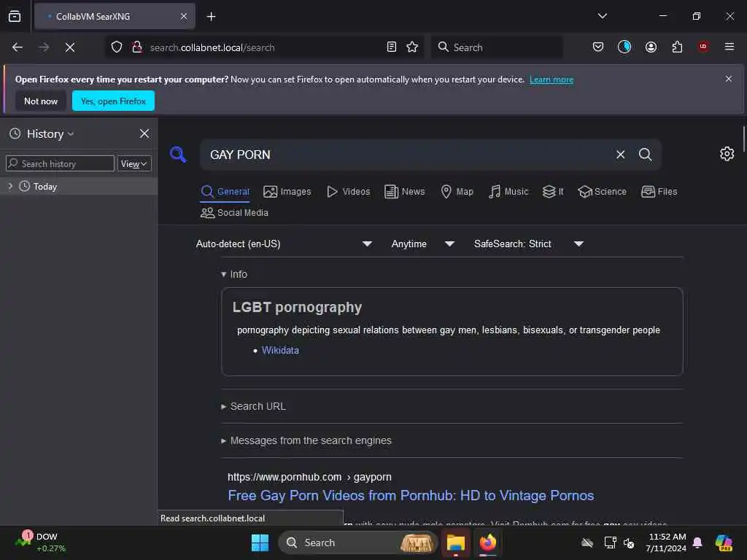Clear the SearXNG search query
Image resolution: width=747 pixels, height=560 pixels.
(x=620, y=155)
